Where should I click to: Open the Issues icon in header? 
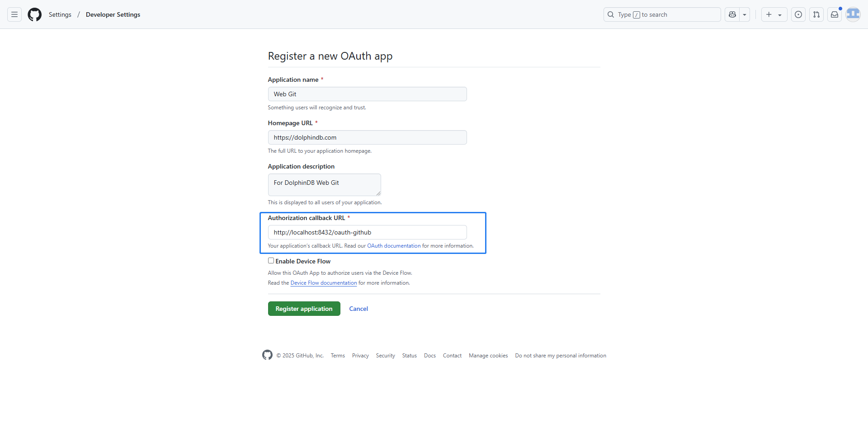click(x=798, y=14)
